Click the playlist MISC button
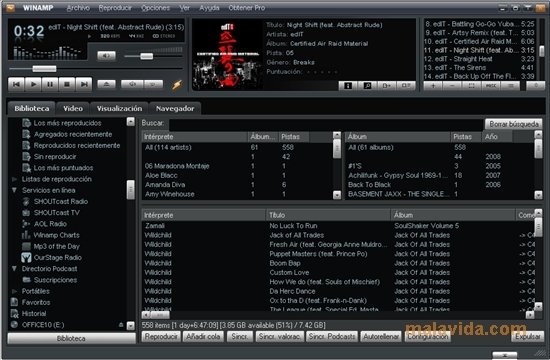Screen dimensions: 550x360 pos(491,85)
